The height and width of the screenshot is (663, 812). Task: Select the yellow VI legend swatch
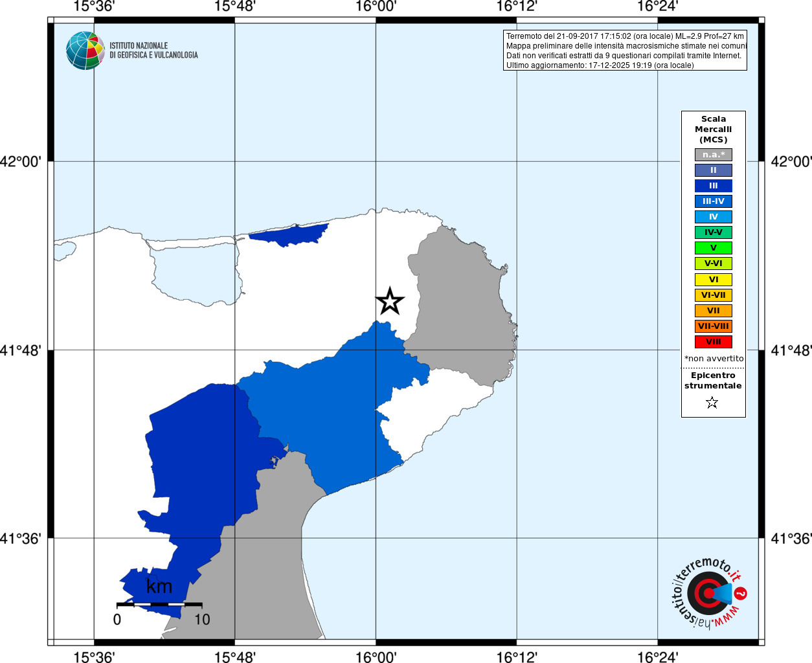click(714, 280)
